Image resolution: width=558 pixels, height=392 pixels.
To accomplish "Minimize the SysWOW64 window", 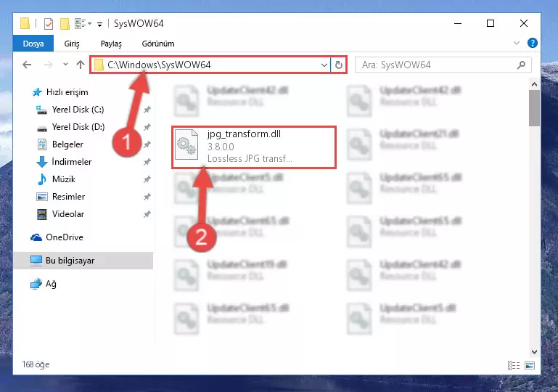I will [x=458, y=23].
